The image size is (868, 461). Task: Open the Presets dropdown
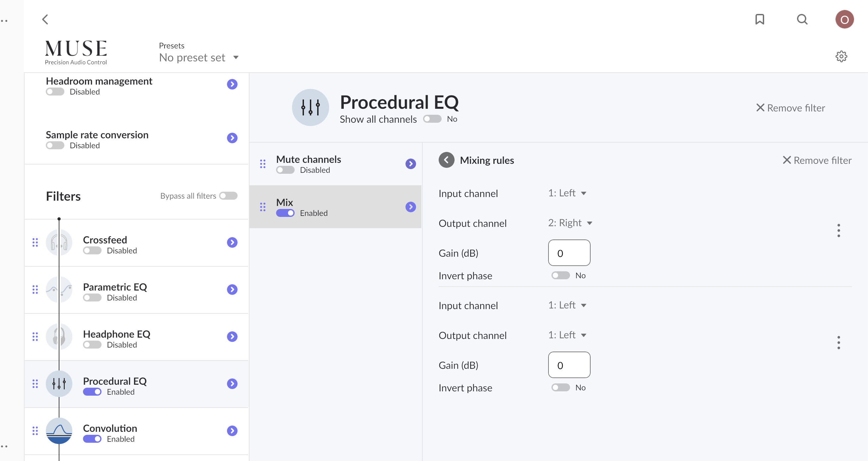point(199,58)
